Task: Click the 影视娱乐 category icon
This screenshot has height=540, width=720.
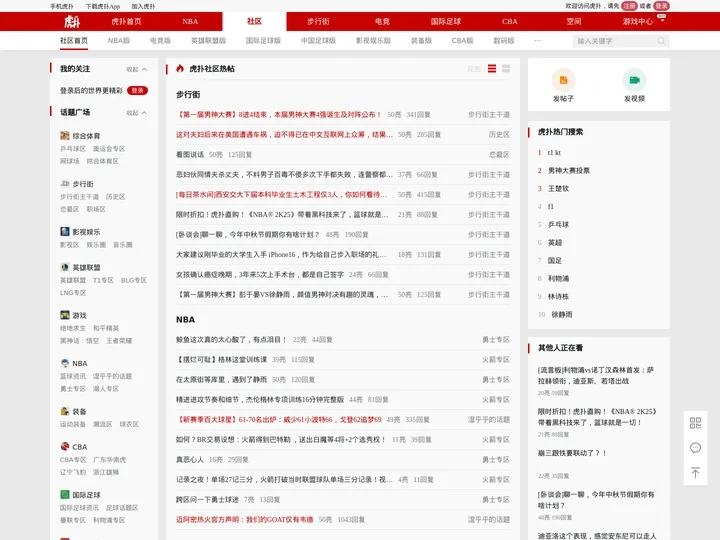Action: [x=65, y=231]
